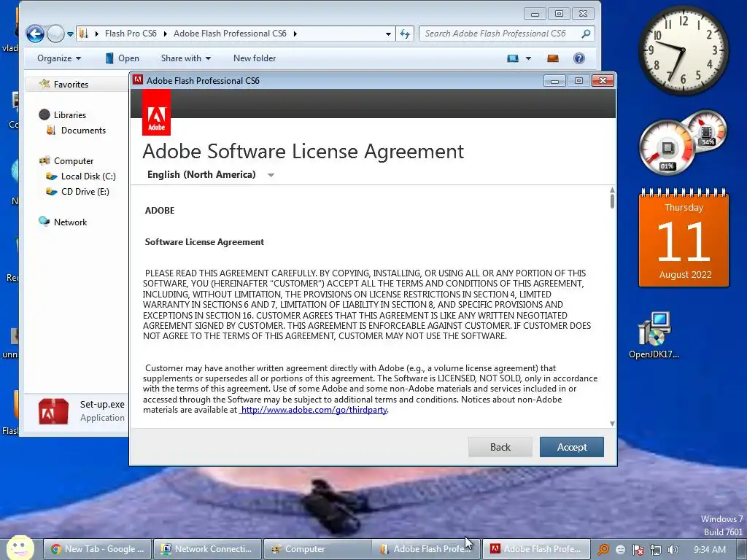Click the red Adobe logo in installer

coord(156,112)
